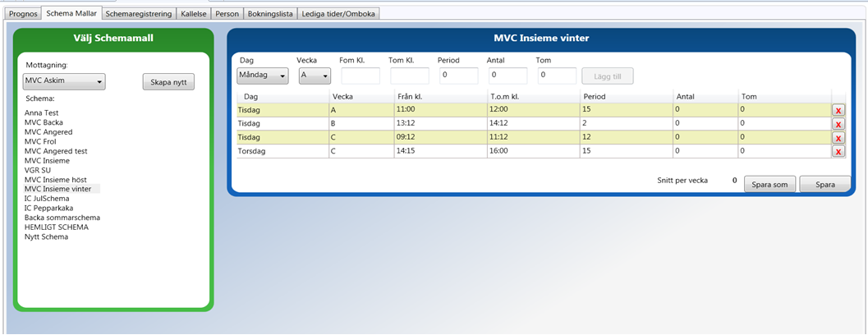The height and width of the screenshot is (335, 868).
Task: Delete the Torsdag week C row
Action: tap(838, 152)
